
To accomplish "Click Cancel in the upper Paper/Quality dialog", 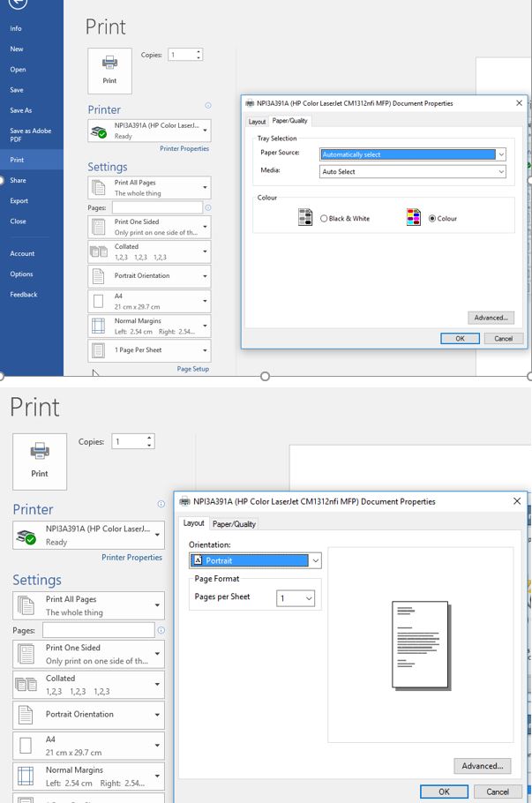I will point(503,339).
